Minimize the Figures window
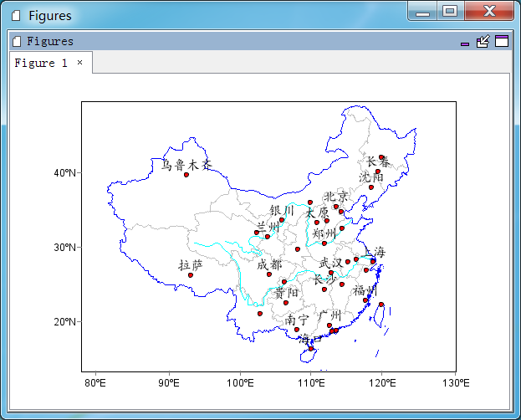Screen dimensions: 521x420 (422, 12)
